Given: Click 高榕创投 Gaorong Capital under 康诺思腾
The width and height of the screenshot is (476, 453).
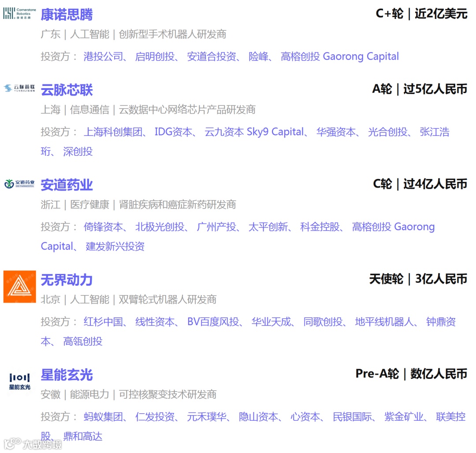Looking at the screenshot, I should click(340, 56).
